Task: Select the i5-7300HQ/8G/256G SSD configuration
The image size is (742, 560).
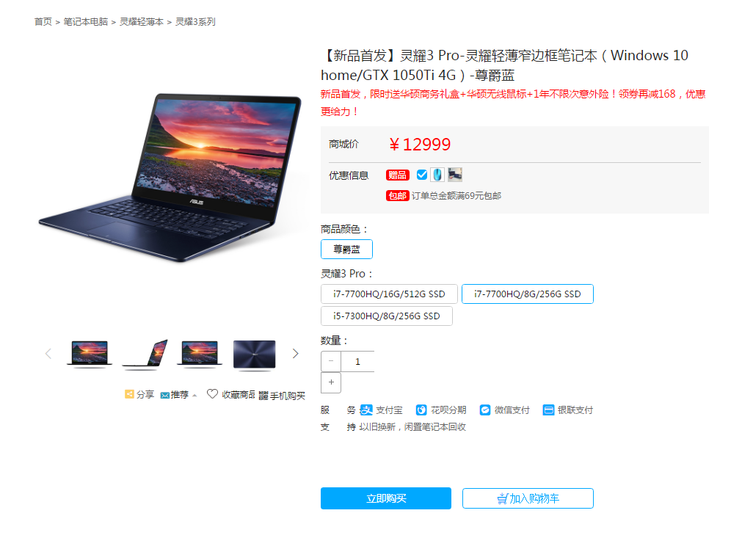Action: click(387, 316)
